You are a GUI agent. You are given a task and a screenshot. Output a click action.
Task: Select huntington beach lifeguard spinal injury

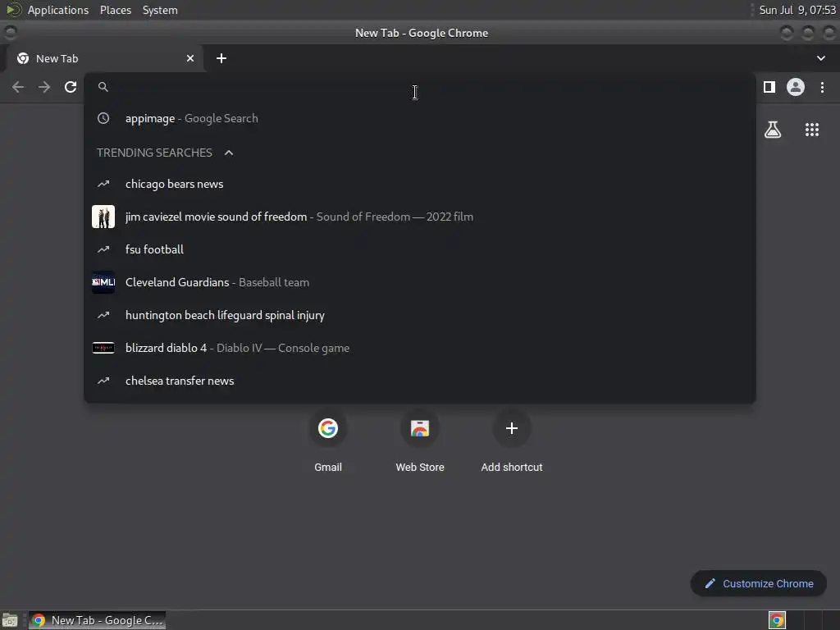[420, 315]
